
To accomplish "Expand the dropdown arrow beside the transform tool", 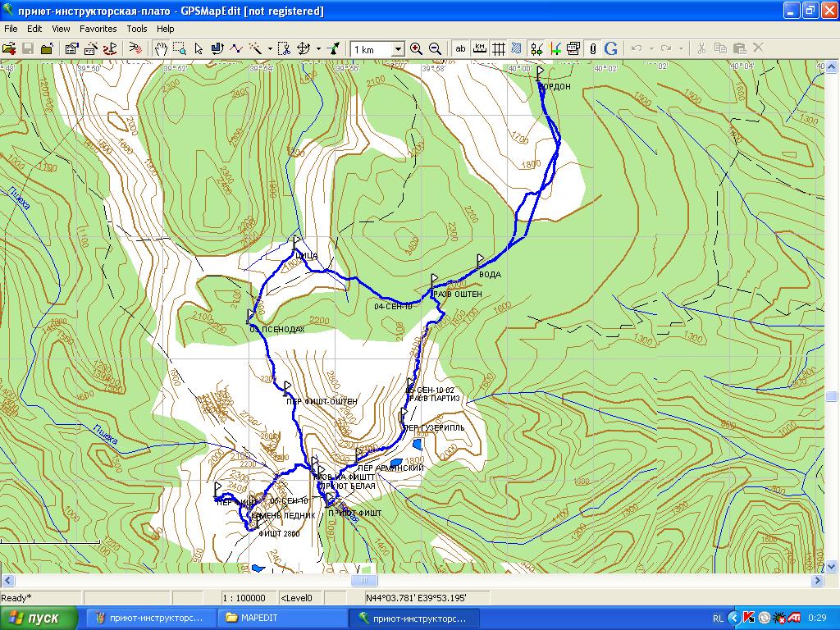I will coord(318,49).
